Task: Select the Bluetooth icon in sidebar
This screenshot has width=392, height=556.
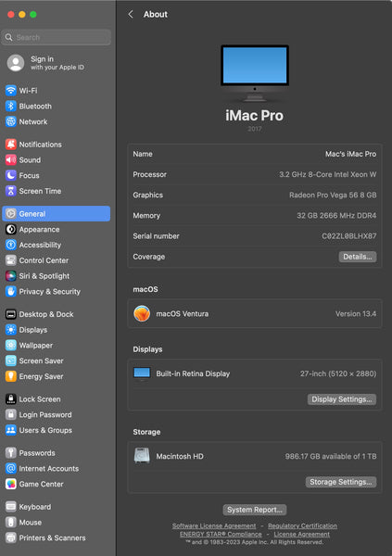Action: click(x=11, y=106)
